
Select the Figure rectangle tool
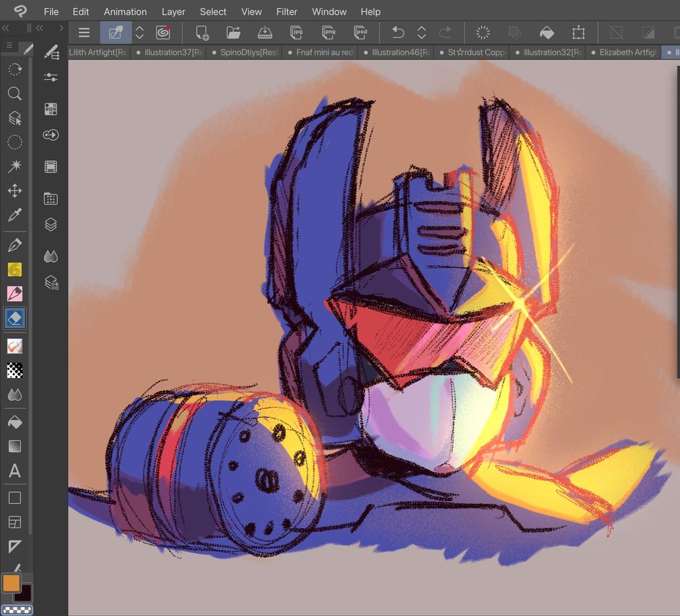(15, 498)
